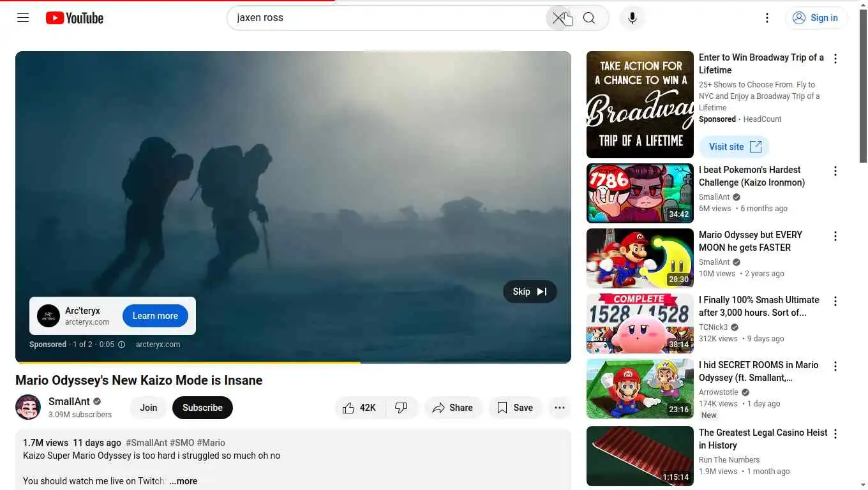Dislike this video

point(401,408)
